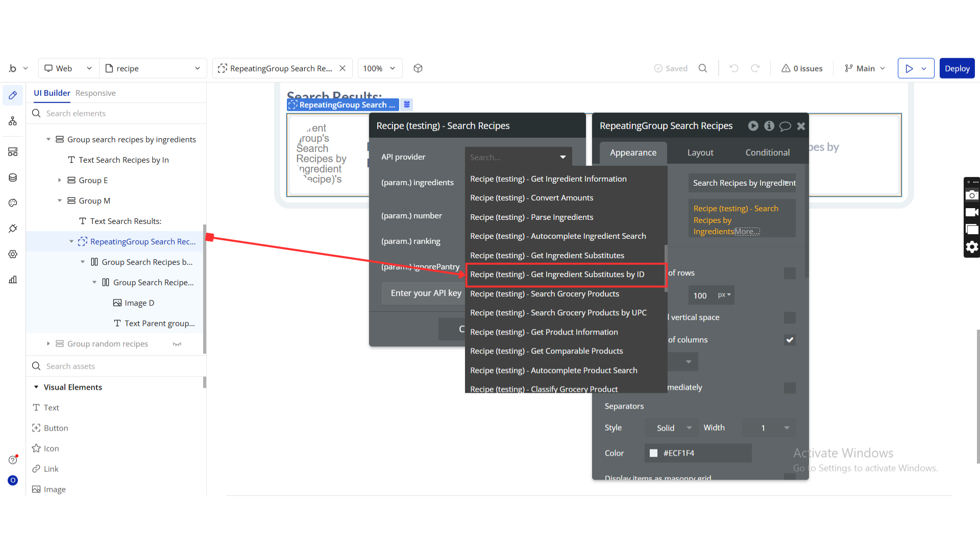Open the Settings gear icon in left sidebar
980x551 pixels.
coord(13,254)
